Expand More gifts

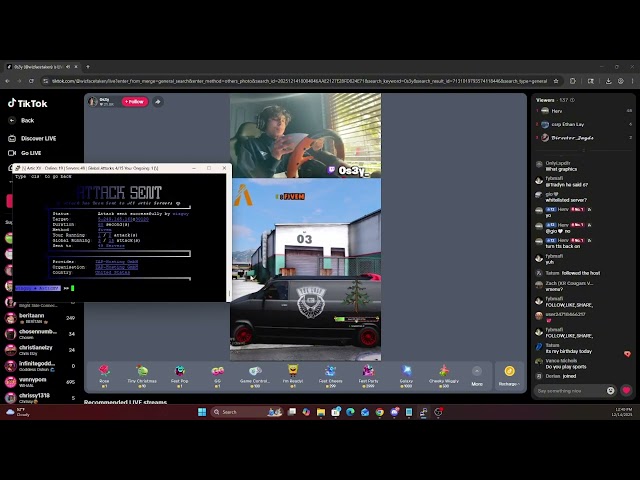pos(477,376)
